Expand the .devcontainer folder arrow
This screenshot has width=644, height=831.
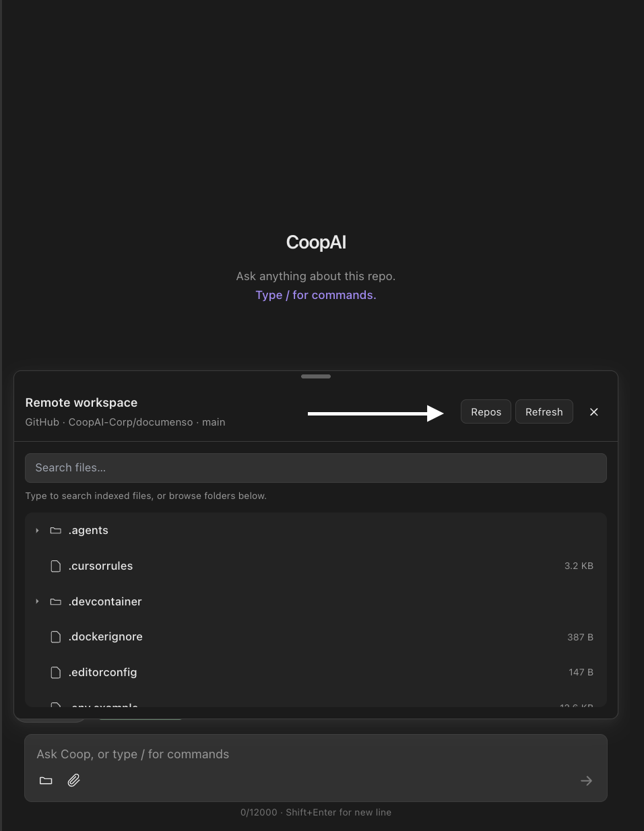click(37, 601)
